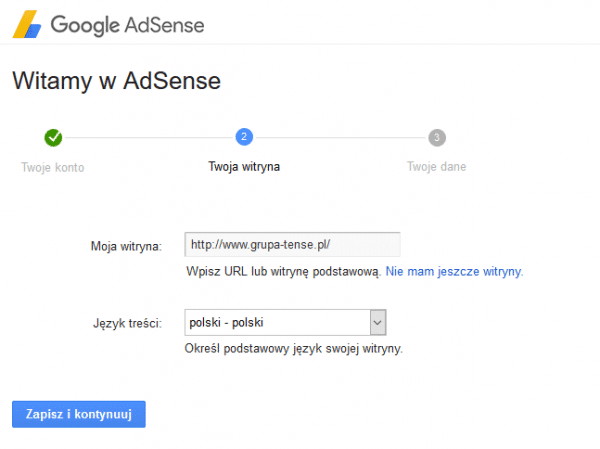Go to the Twoje dane step label
600x449 pixels.
pyautogui.click(x=437, y=167)
